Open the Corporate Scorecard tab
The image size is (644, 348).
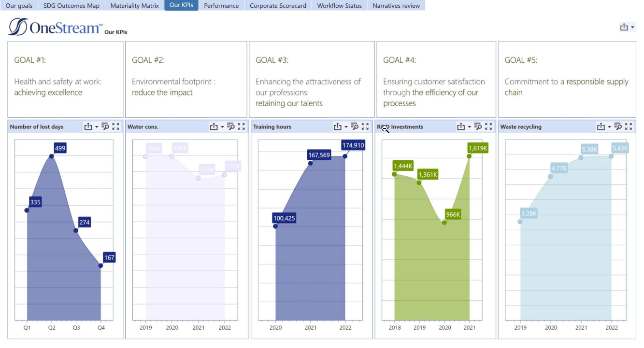click(x=278, y=6)
